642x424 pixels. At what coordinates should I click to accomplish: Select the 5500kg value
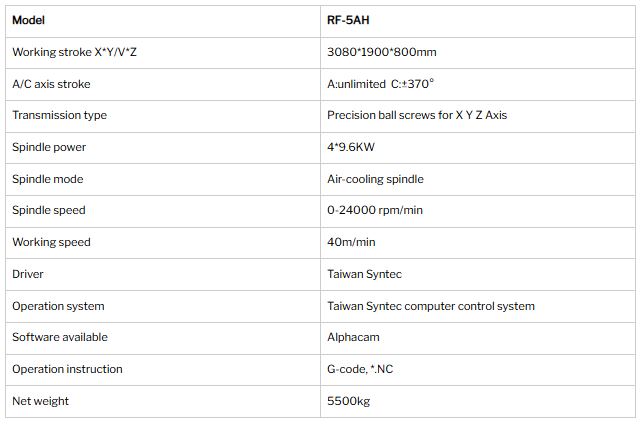click(x=348, y=401)
